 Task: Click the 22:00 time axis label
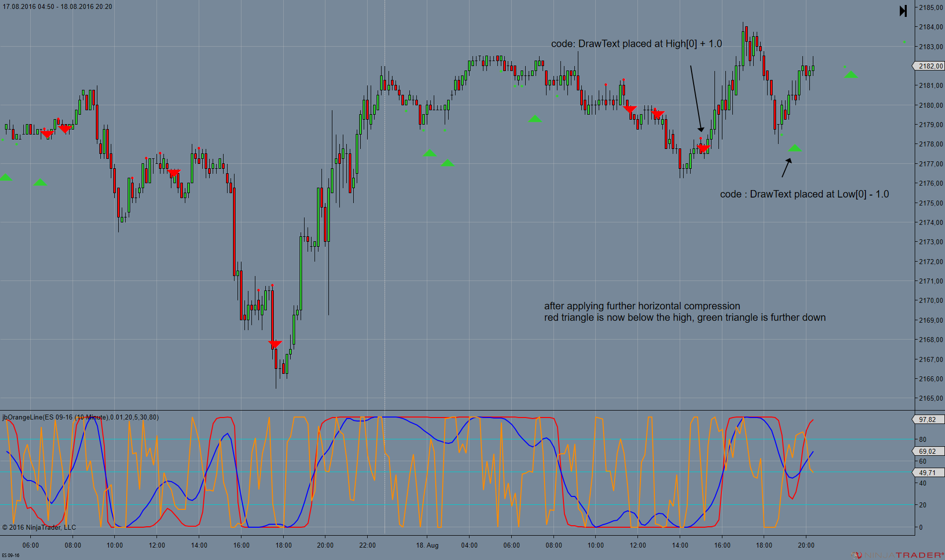[368, 545]
